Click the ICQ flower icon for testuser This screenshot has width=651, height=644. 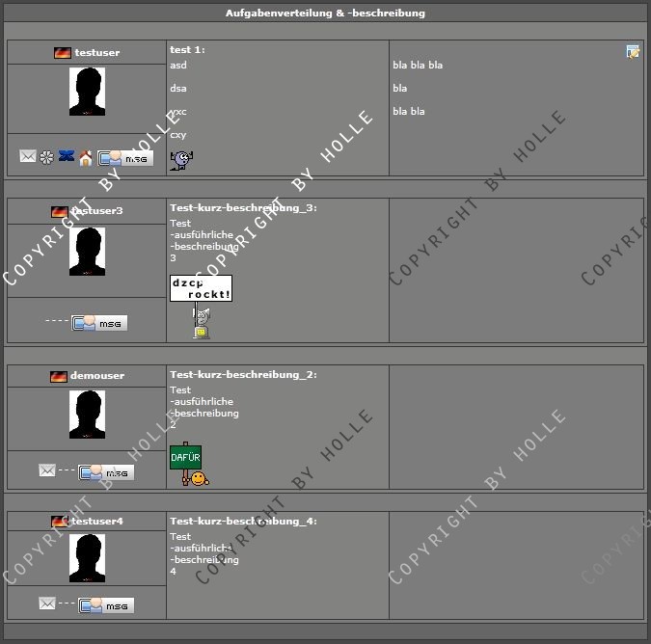click(x=46, y=157)
